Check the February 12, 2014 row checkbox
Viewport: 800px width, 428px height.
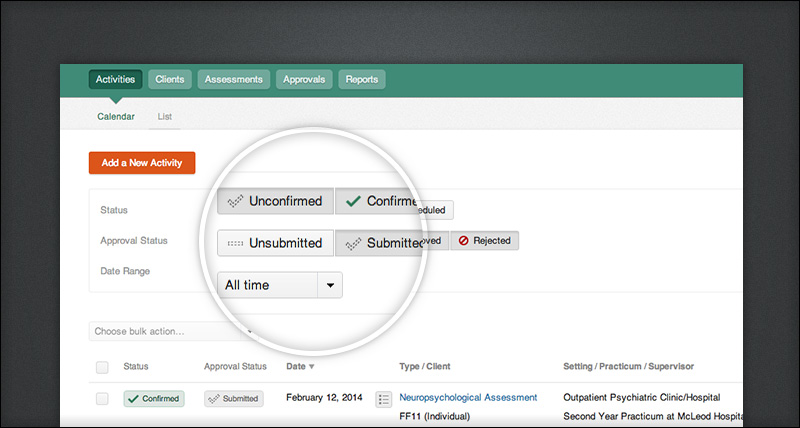[102, 399]
